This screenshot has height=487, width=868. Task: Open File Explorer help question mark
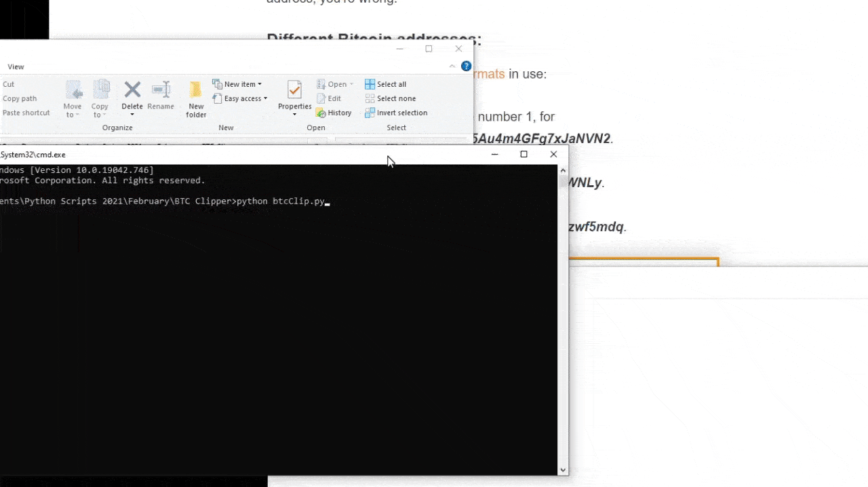click(x=466, y=66)
